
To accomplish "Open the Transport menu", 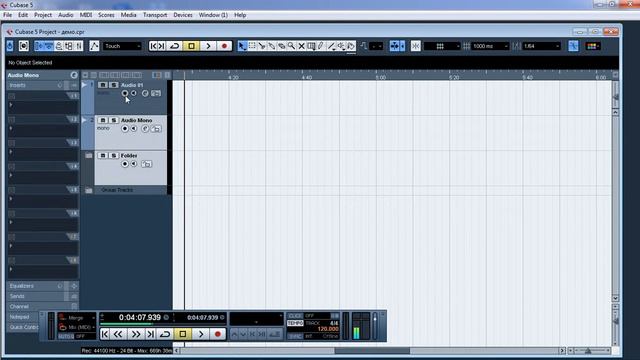I will pyautogui.click(x=155, y=15).
